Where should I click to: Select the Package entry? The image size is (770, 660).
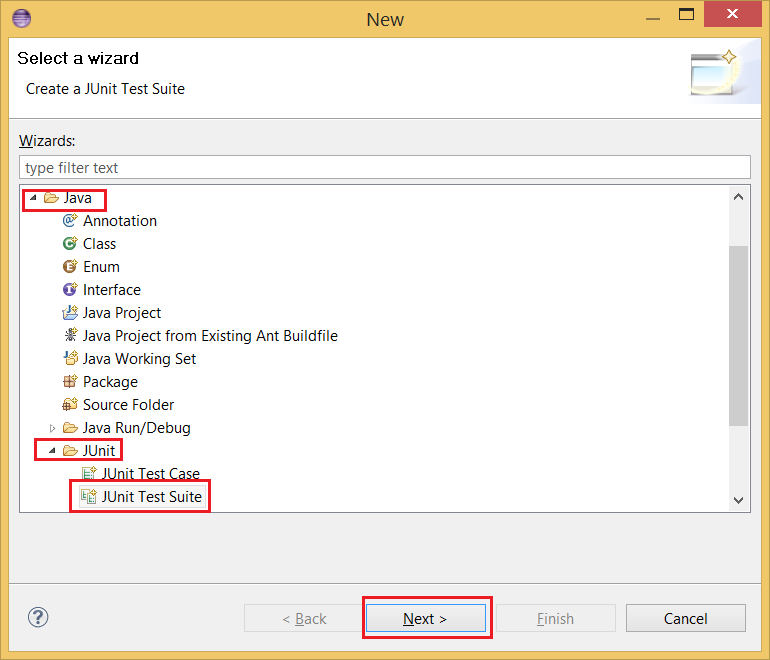tap(110, 382)
